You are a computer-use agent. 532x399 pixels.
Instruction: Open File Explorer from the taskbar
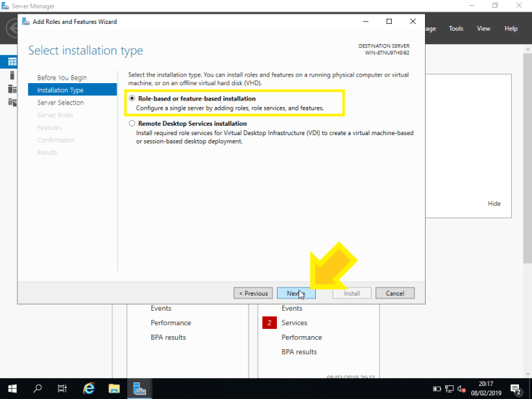click(113, 388)
